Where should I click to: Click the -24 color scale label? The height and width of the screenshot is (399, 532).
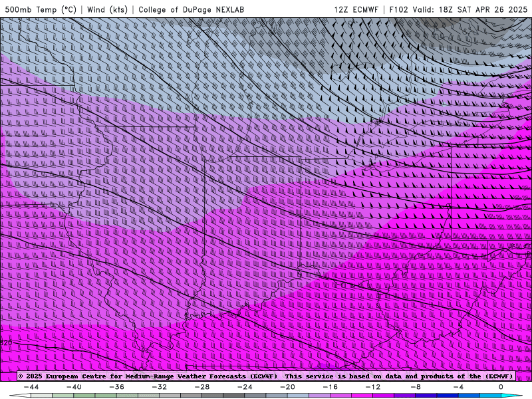pyautogui.click(x=245, y=387)
